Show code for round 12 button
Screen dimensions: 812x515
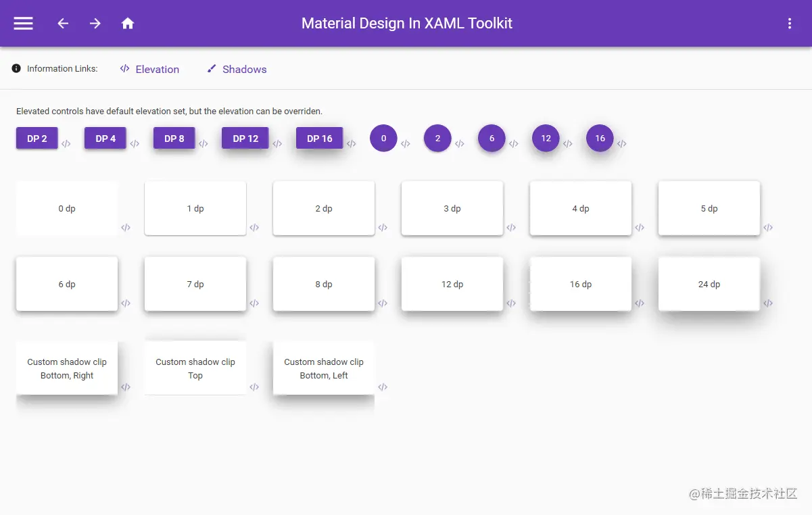pyautogui.click(x=567, y=144)
